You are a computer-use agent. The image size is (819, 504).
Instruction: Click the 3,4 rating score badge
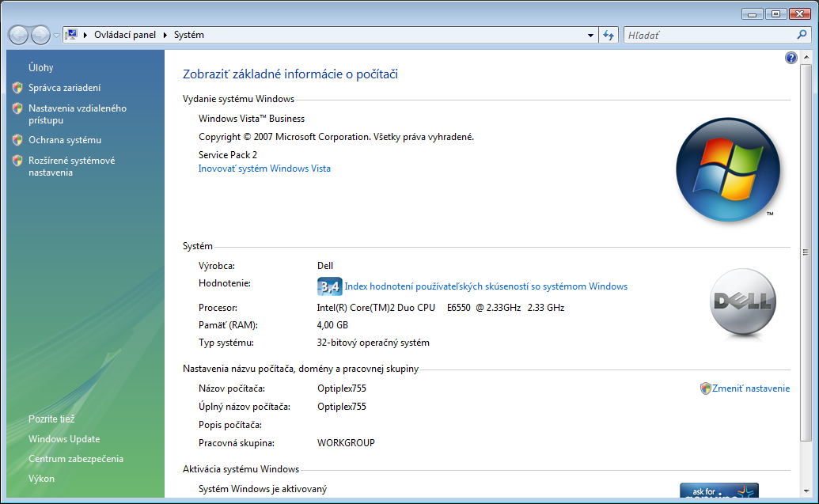point(330,286)
